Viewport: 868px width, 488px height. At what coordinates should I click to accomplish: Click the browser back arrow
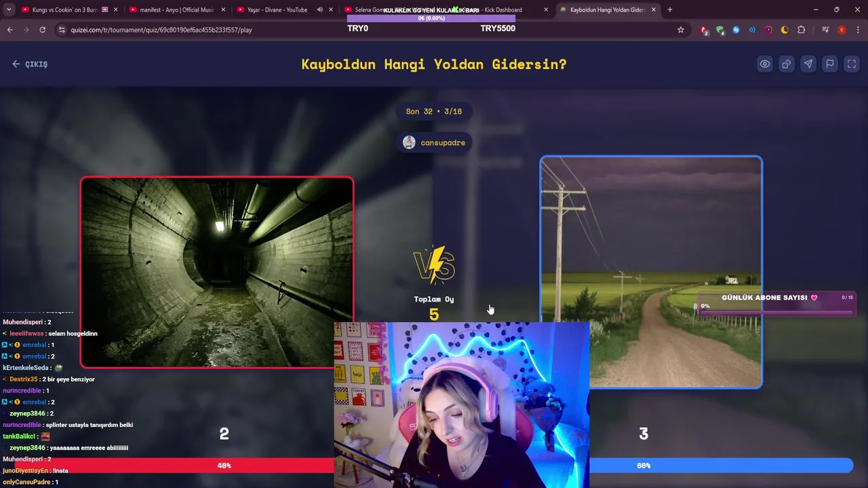(9, 30)
